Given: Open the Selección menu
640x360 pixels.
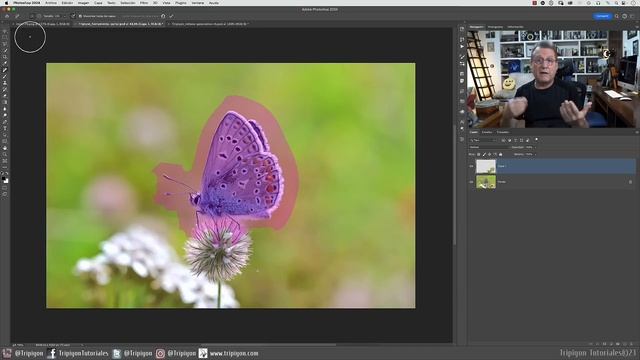Looking at the screenshot, I should click(x=128, y=3).
